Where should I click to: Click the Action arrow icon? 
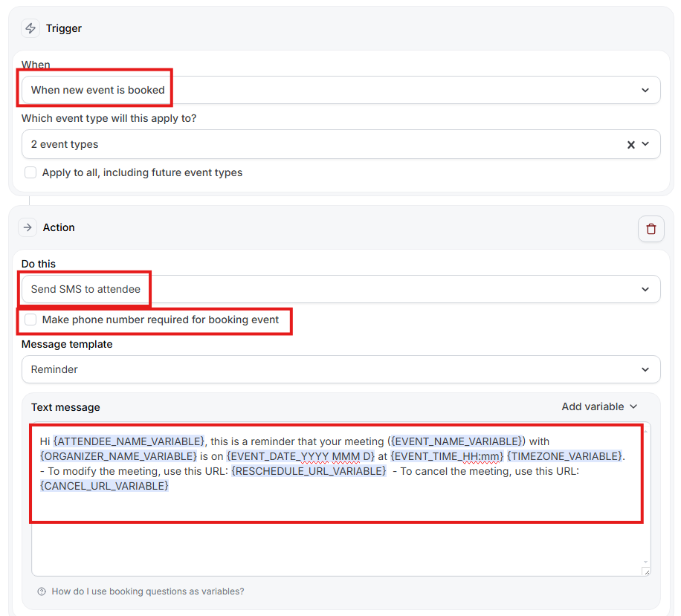[28, 227]
